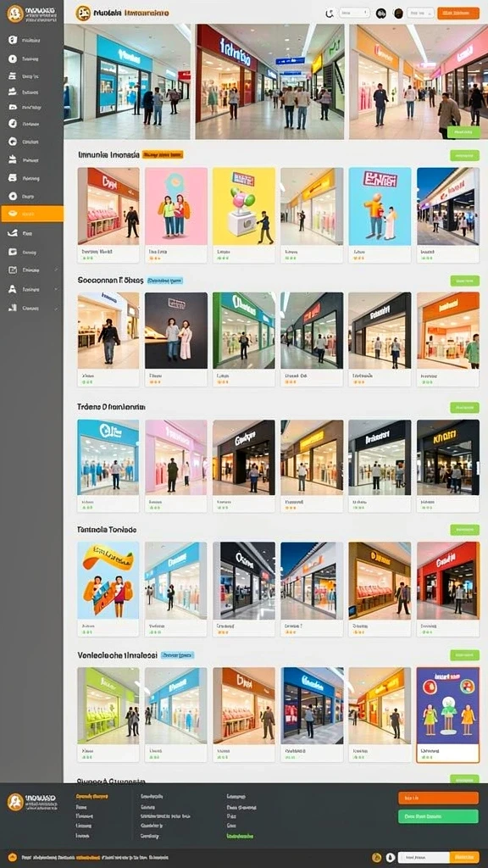This screenshot has width=488, height=868.
Task: Click the green button in the footer
Action: [x=438, y=816]
